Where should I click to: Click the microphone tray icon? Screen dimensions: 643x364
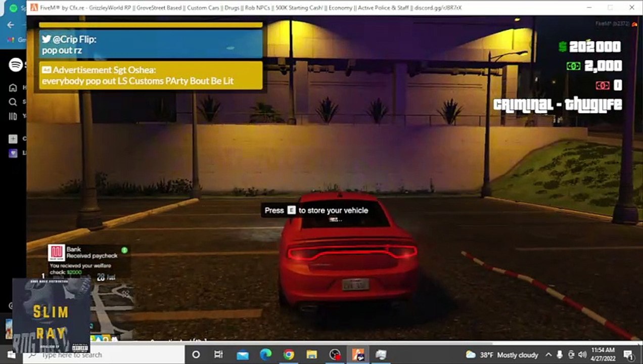click(x=560, y=355)
